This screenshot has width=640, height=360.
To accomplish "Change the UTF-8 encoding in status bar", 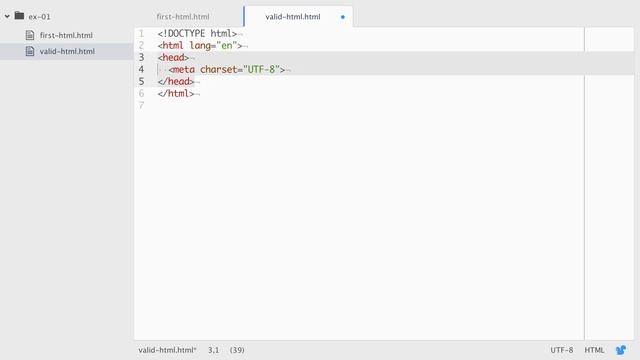I will (x=562, y=350).
